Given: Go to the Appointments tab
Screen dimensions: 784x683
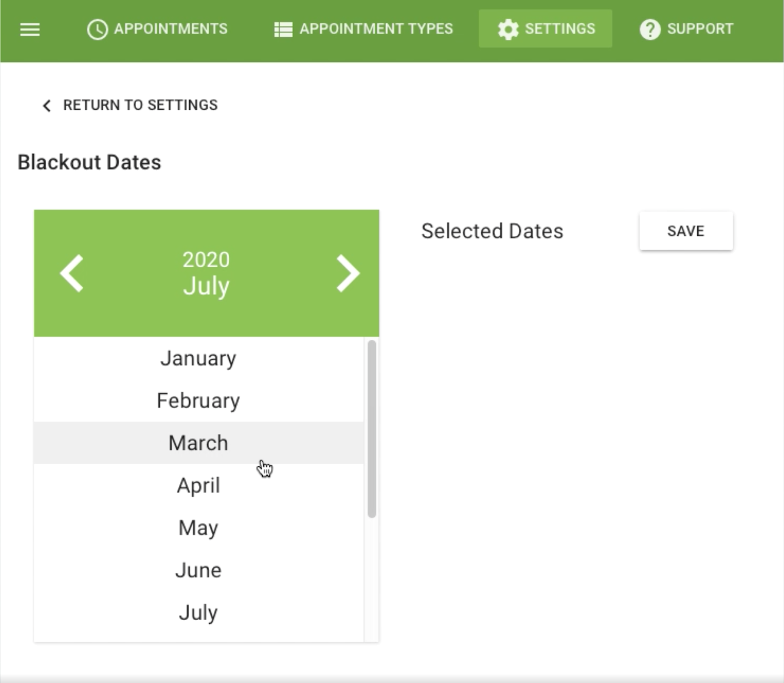Looking at the screenshot, I should tap(157, 29).
